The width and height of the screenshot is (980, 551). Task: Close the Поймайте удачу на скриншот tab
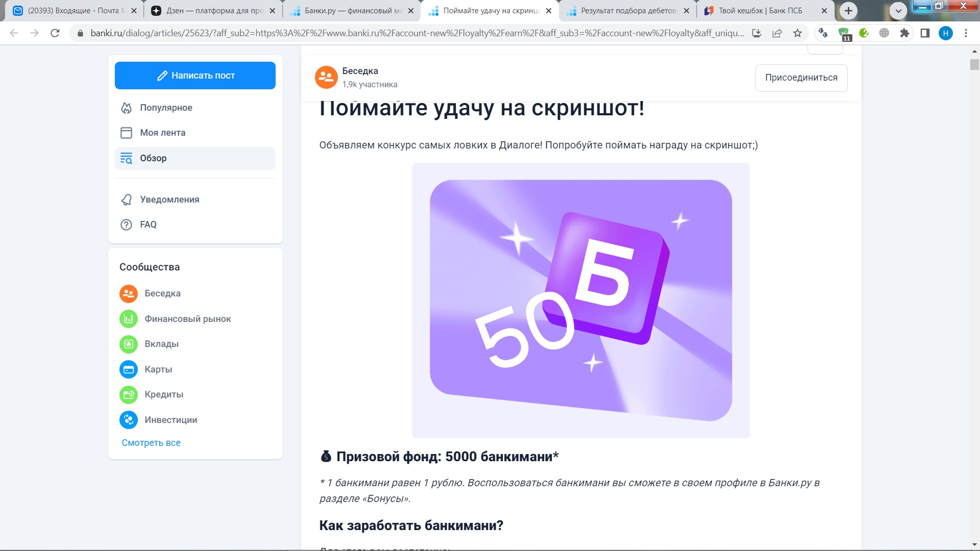pyautogui.click(x=548, y=11)
